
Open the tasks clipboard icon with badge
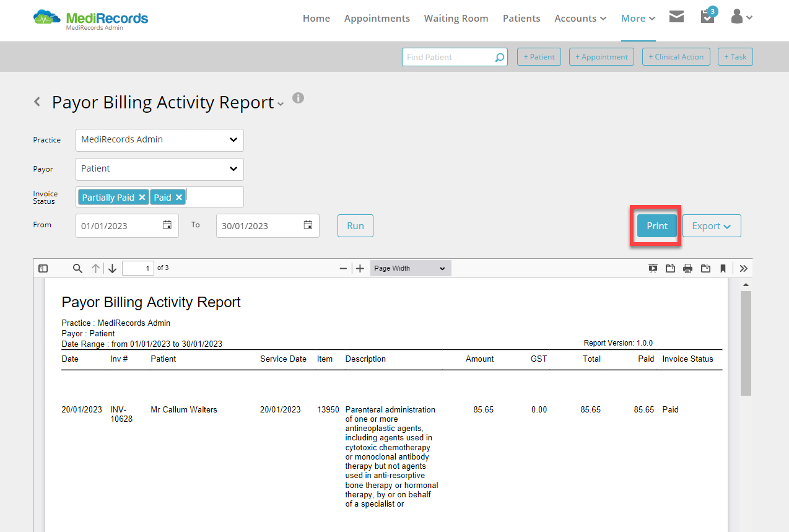coord(707,15)
